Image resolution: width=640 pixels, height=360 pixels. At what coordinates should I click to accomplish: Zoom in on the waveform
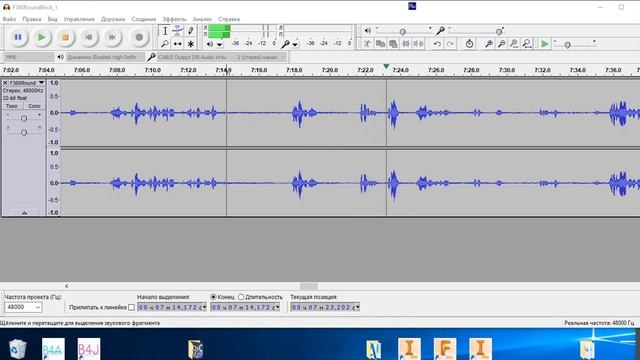489,43
